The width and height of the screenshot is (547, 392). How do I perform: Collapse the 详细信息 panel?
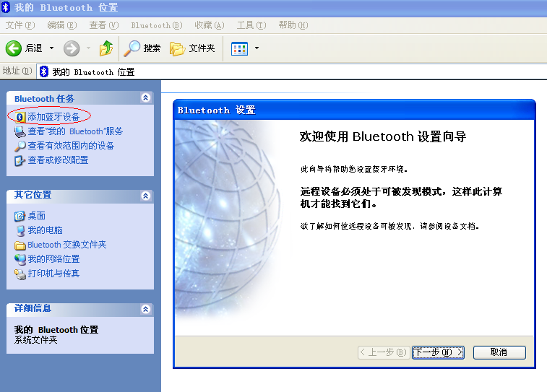pos(146,309)
